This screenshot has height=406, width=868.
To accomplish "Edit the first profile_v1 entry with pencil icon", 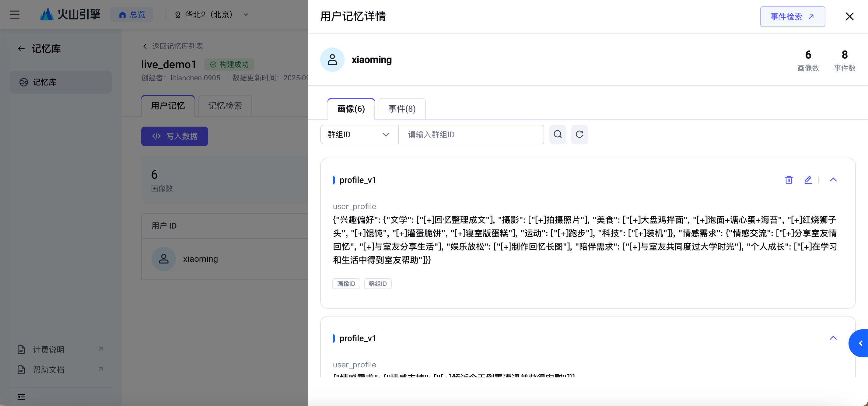I will coord(808,180).
